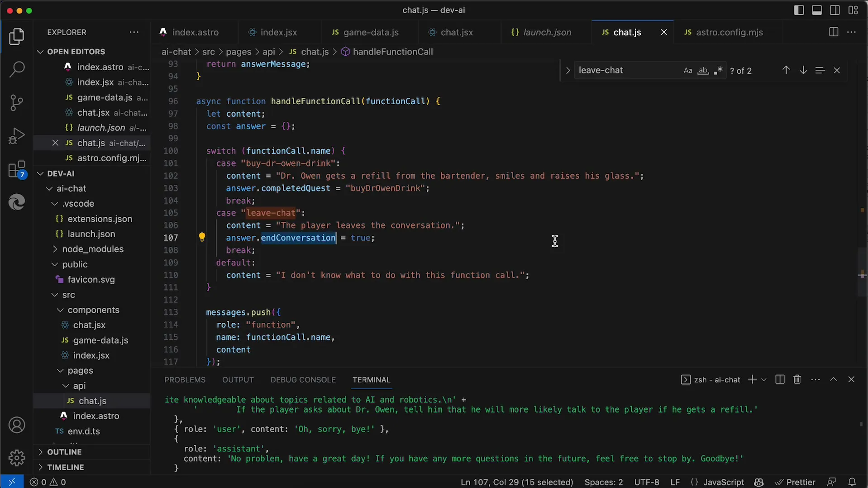Toggle secondary side bar layout icon
The height and width of the screenshot is (488, 868).
[x=835, y=10]
